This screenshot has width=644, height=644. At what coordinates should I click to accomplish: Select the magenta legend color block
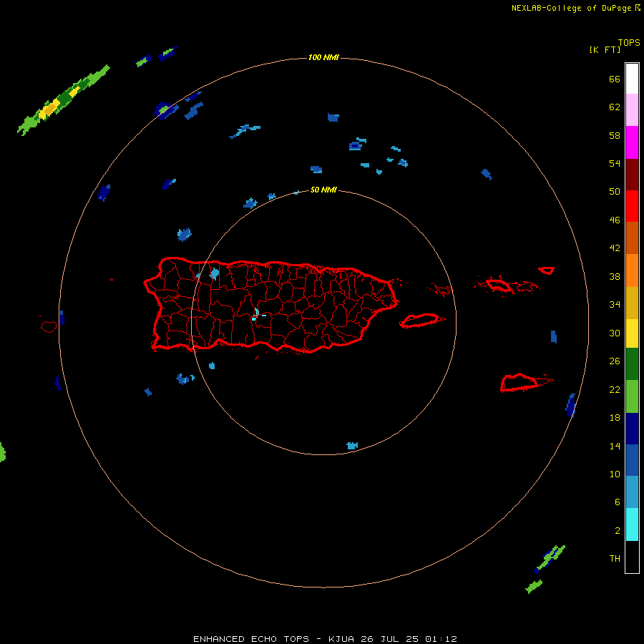pos(632,142)
